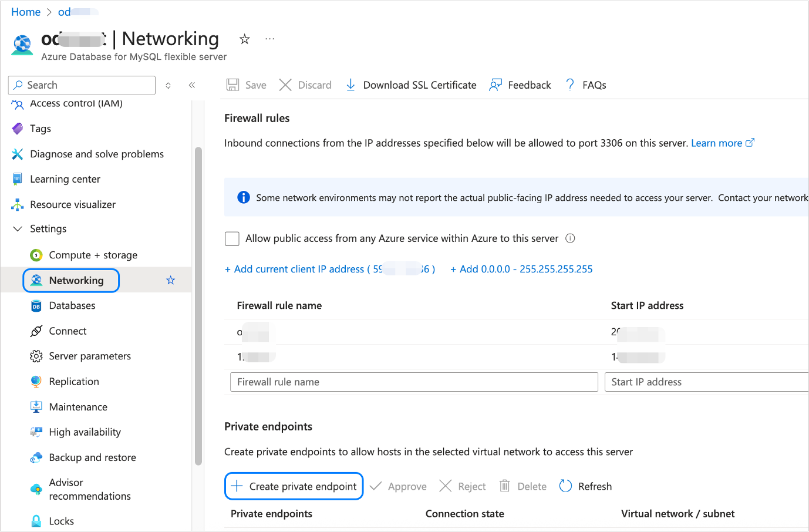809x532 pixels.
Task: Click Create private endpoint button
Action: click(x=294, y=486)
